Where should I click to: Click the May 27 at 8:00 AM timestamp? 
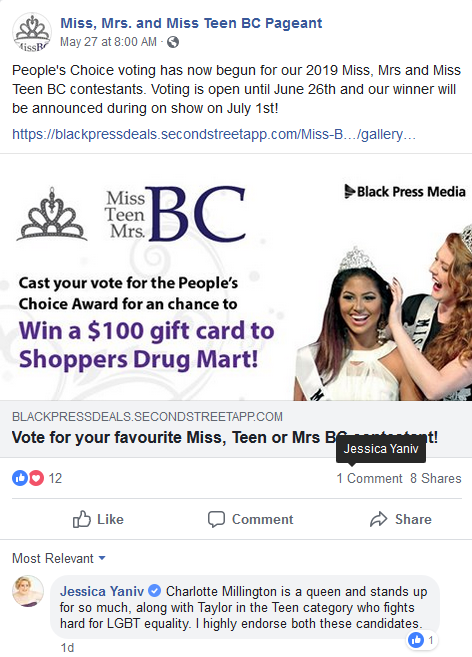coord(108,42)
